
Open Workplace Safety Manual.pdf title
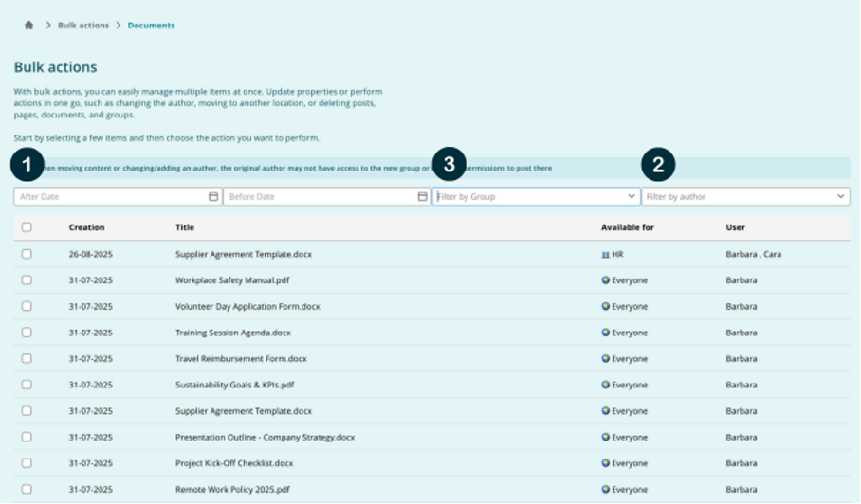[x=232, y=280]
